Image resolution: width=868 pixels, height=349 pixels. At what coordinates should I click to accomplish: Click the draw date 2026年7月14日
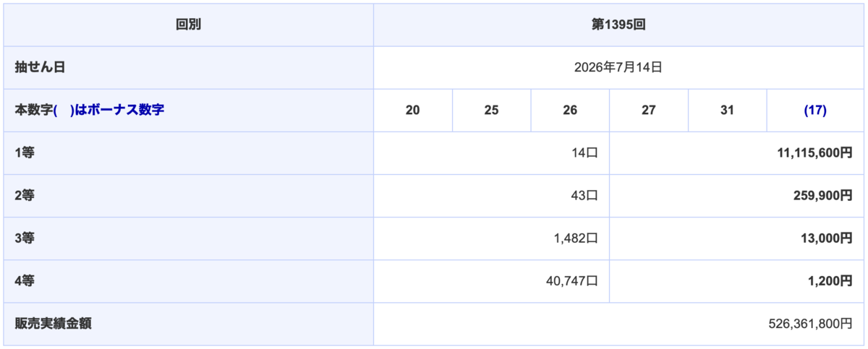coord(618,67)
